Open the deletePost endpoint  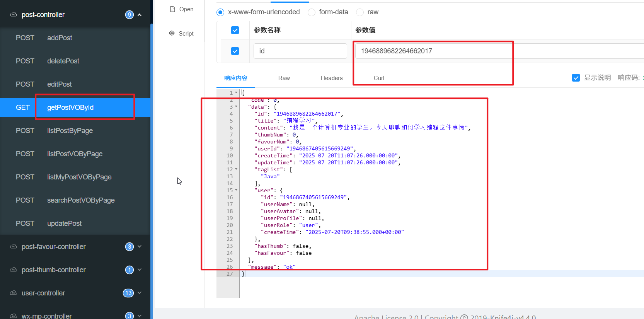pos(63,61)
